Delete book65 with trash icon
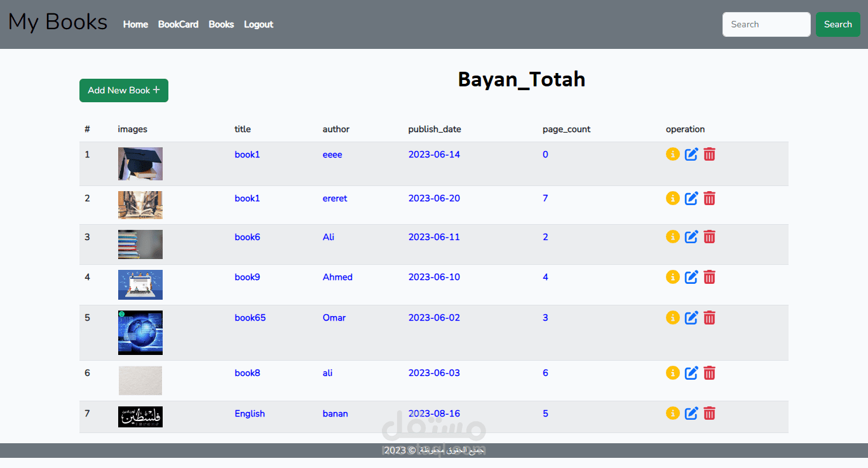The width and height of the screenshot is (868, 468). click(x=710, y=318)
